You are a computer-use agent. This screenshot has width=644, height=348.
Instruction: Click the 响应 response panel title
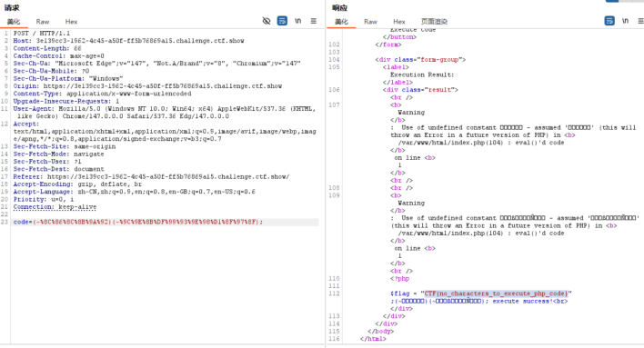339,8
